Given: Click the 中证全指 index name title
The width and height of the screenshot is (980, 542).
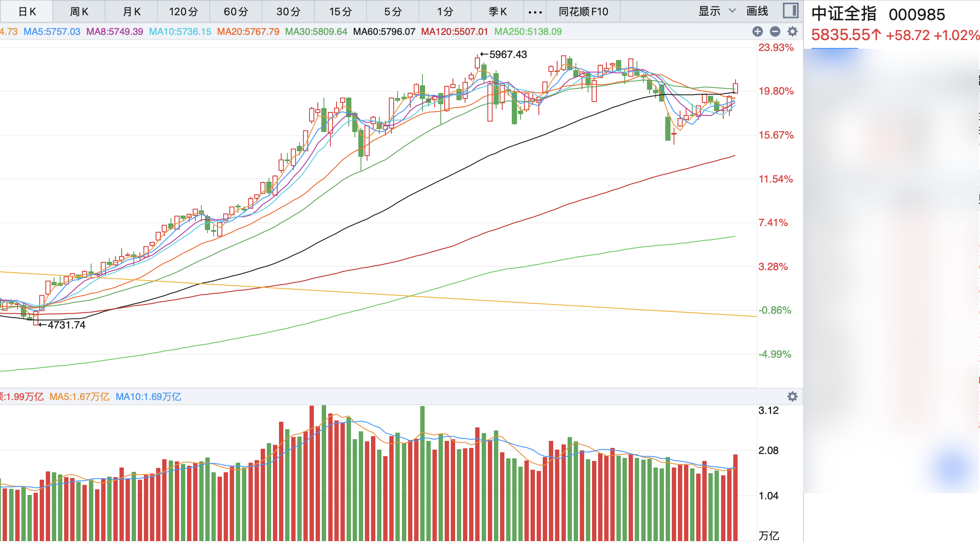Looking at the screenshot, I should tap(844, 14).
